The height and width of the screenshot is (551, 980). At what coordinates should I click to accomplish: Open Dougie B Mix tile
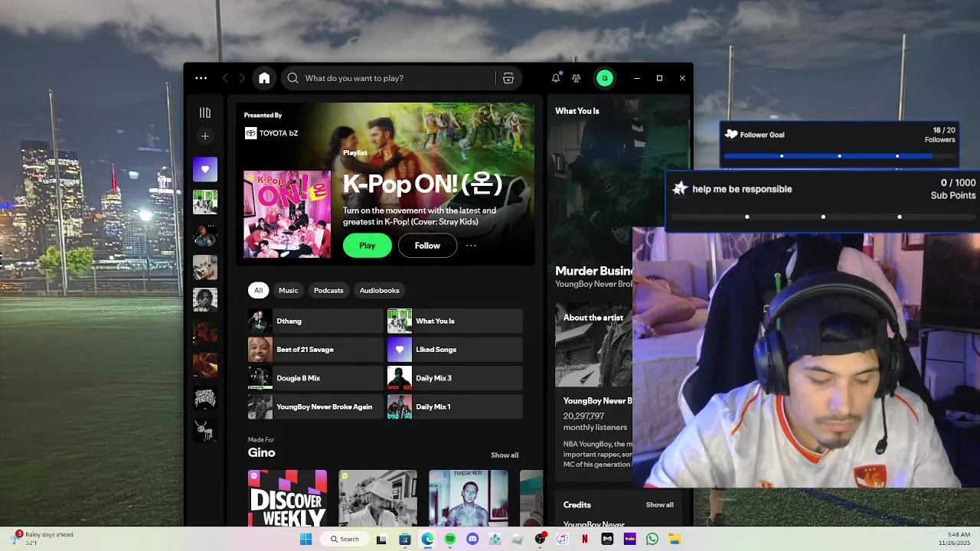pos(315,378)
